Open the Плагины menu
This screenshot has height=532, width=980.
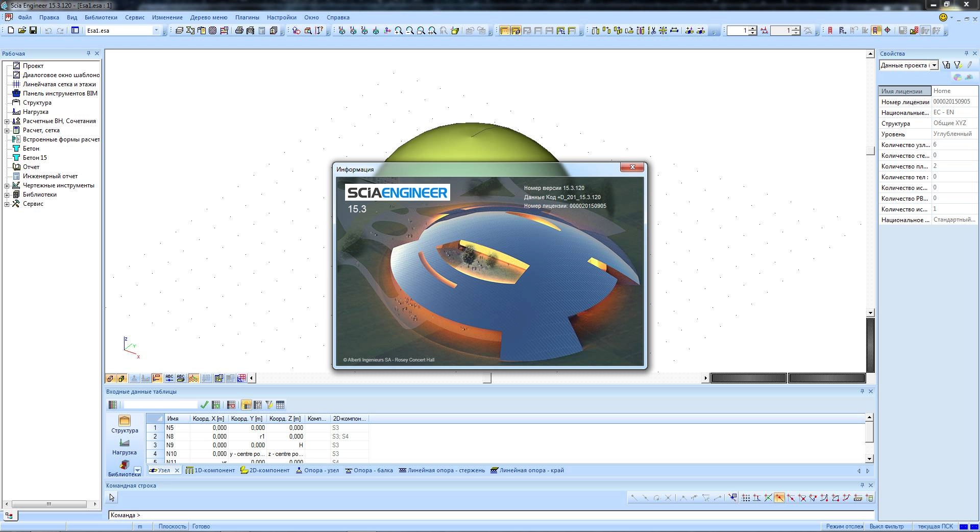(247, 17)
